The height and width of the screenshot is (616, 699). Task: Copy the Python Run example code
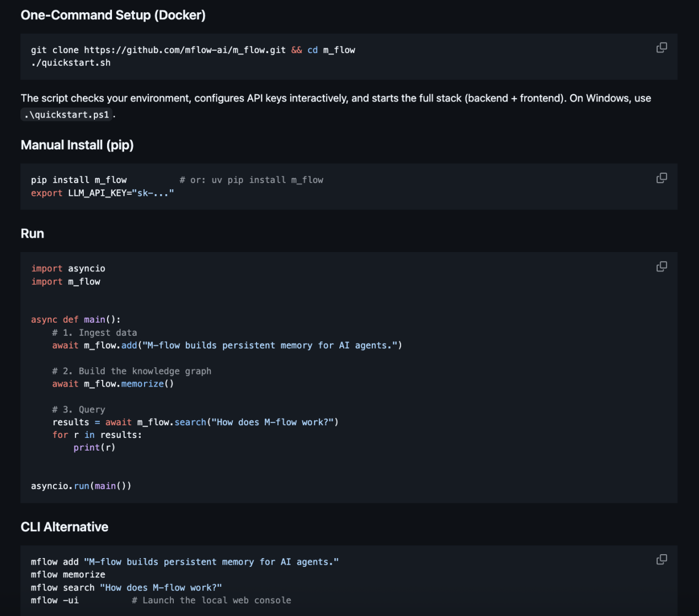[661, 267]
